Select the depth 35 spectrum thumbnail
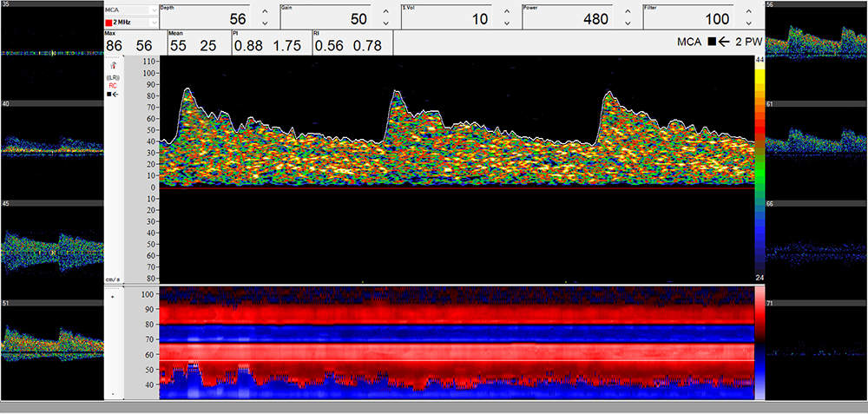The height and width of the screenshot is (414, 868). pos(51,50)
